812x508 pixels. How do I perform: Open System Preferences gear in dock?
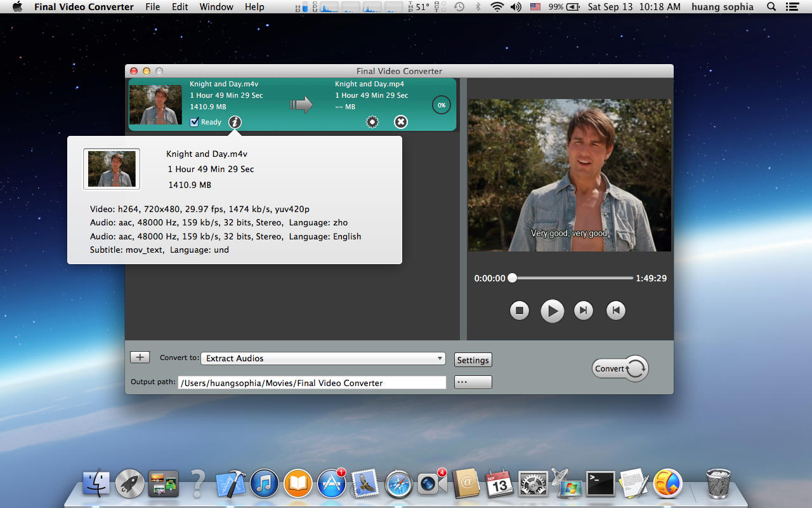pyautogui.click(x=533, y=484)
